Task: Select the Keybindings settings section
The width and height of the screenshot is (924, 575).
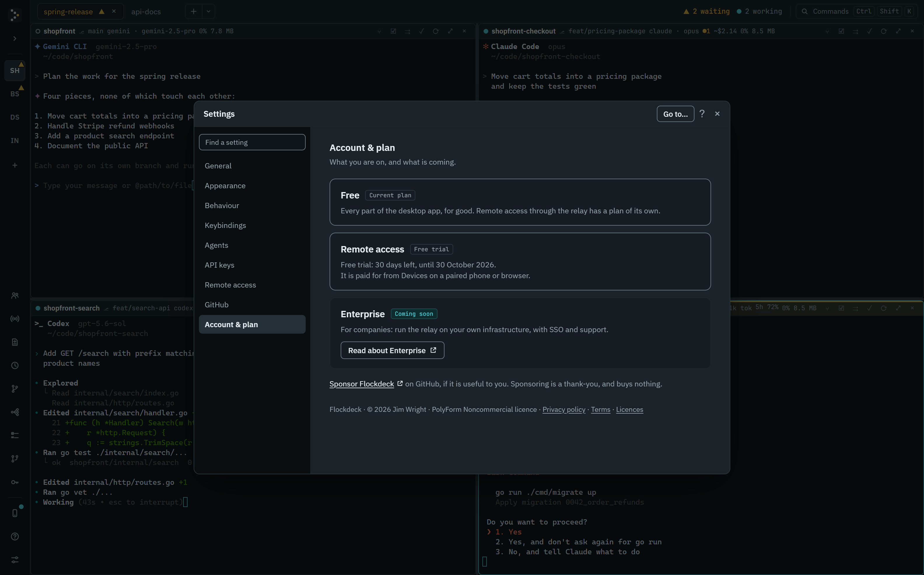Action: [x=252, y=225]
